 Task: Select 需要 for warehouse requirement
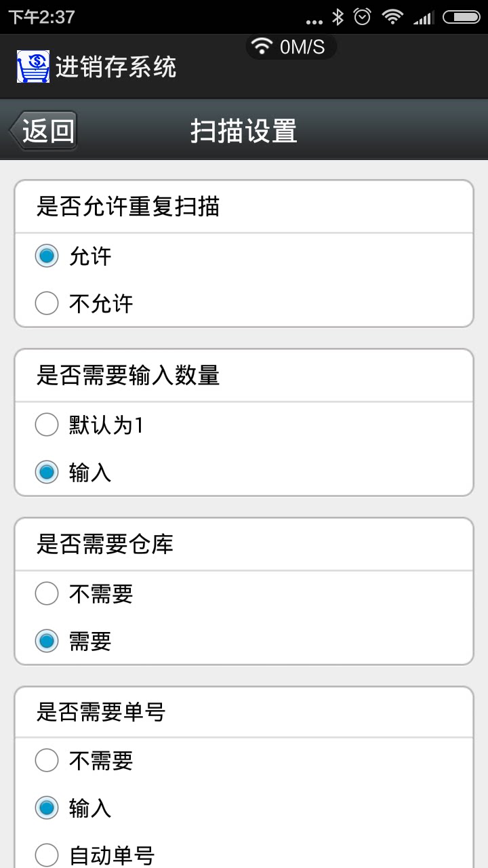pos(47,641)
